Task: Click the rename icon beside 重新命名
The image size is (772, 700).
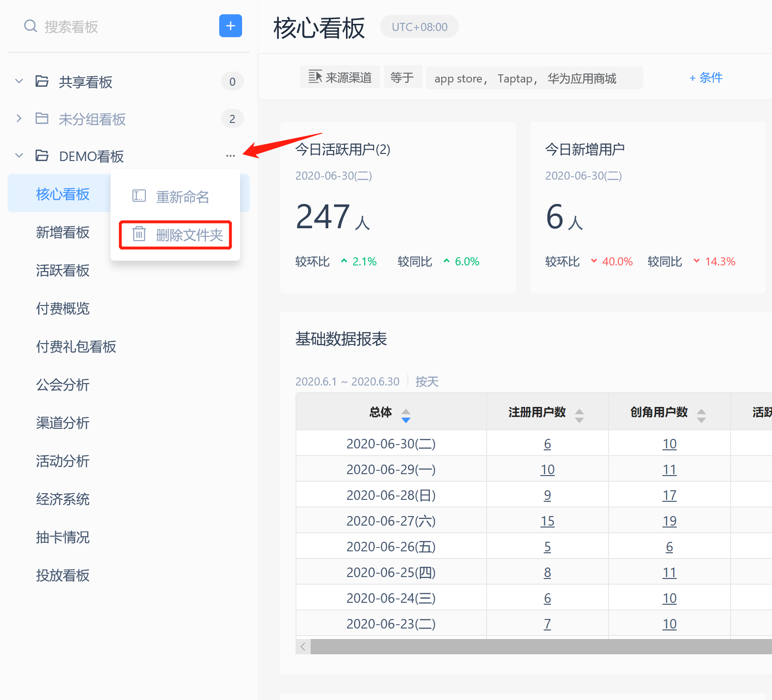Action: tap(139, 196)
